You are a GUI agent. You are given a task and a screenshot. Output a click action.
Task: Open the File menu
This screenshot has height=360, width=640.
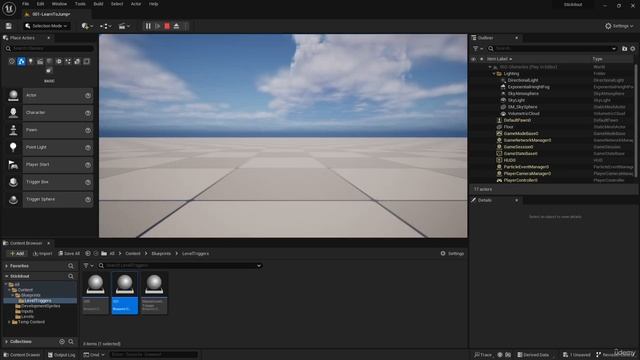click(x=25, y=4)
